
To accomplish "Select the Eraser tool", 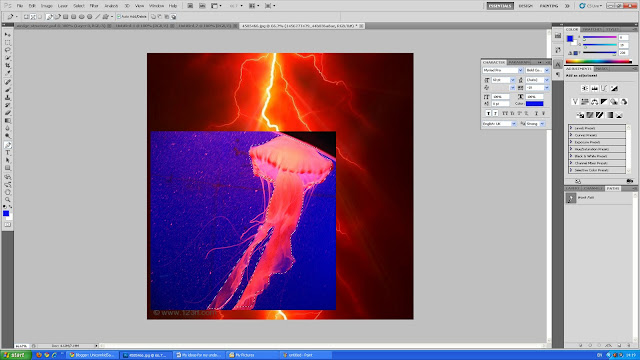I will point(7,113).
